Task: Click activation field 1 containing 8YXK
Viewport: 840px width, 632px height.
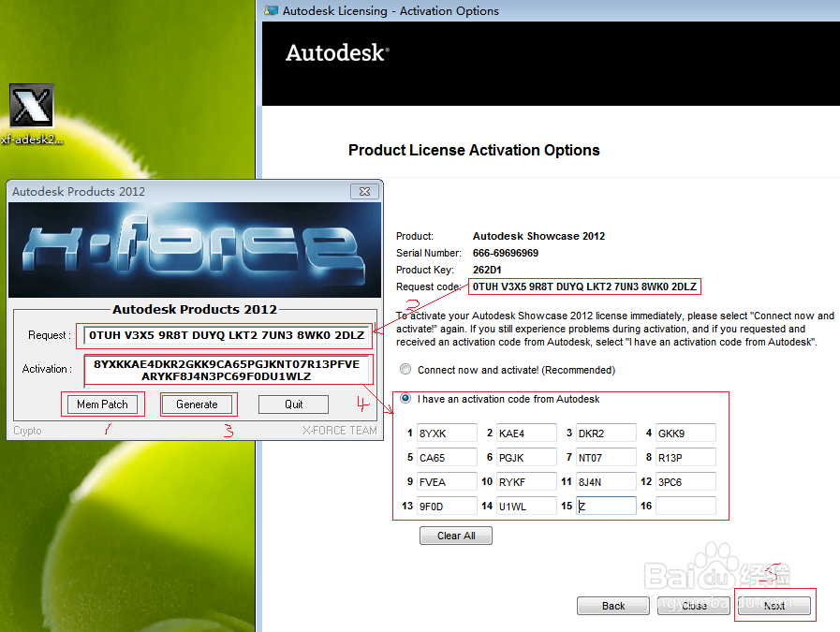Action: (x=447, y=433)
